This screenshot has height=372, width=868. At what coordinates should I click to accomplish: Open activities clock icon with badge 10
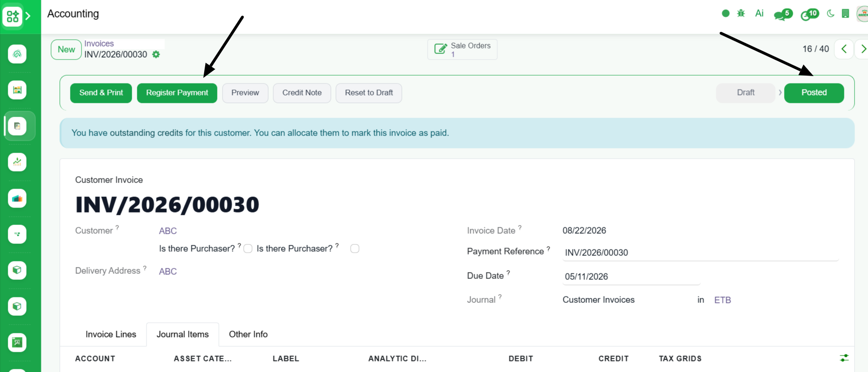tap(809, 14)
